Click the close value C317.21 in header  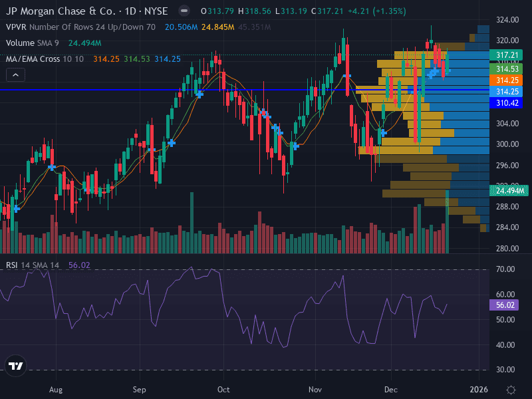[x=327, y=11]
